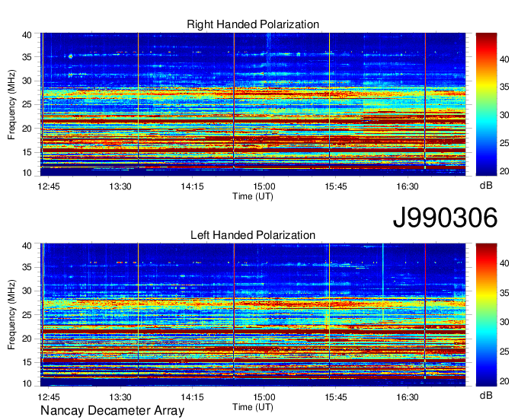Click Time (UT) label under left-handed plot

point(253,407)
